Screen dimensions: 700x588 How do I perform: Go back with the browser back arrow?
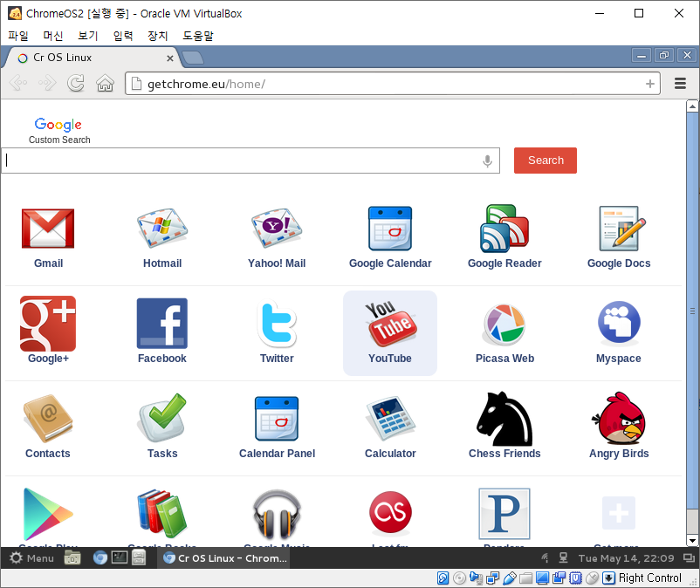(18, 83)
